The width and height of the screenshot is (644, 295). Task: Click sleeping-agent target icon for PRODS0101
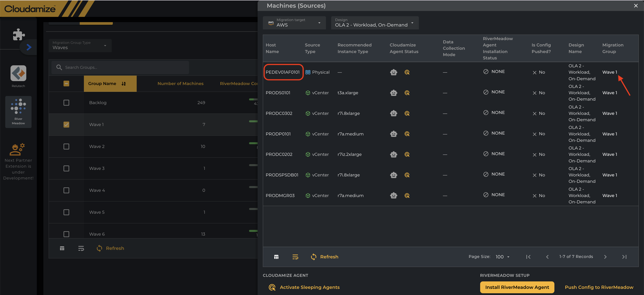407,93
